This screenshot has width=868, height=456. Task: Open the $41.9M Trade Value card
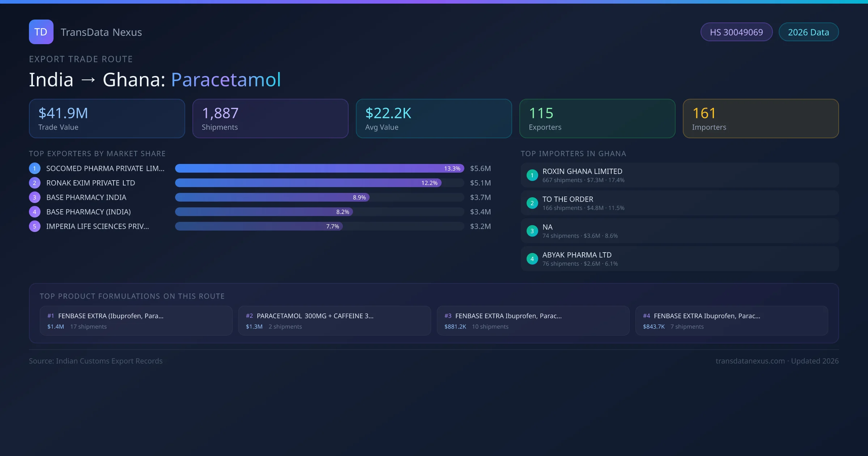107,119
